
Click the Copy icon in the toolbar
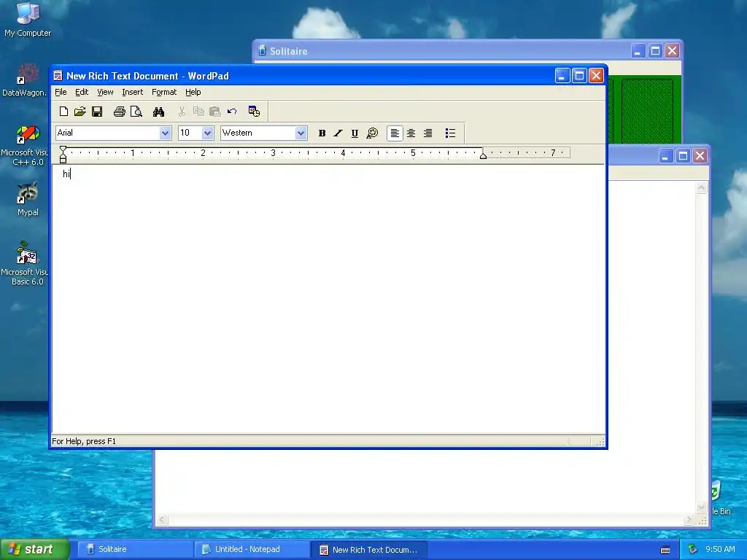pos(198,112)
